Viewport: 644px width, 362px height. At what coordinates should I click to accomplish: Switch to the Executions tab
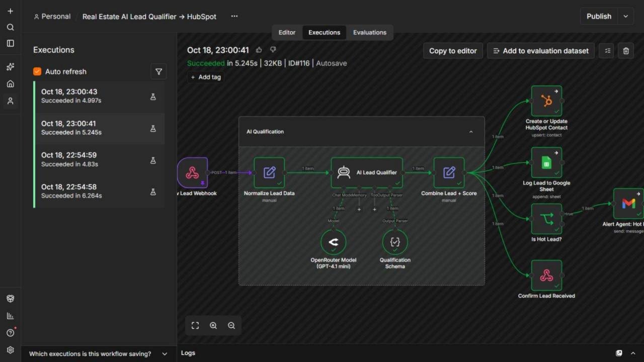click(324, 32)
